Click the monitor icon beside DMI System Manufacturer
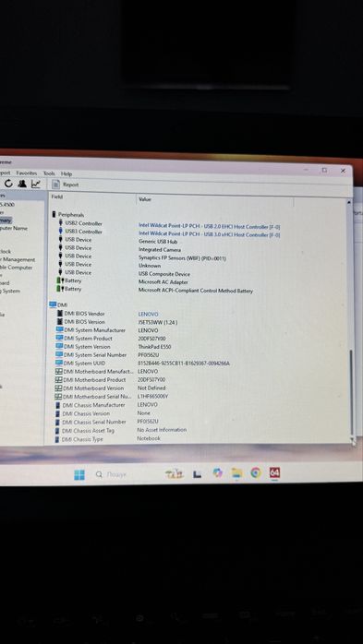The height and width of the screenshot is (644, 363). pyautogui.click(x=59, y=329)
